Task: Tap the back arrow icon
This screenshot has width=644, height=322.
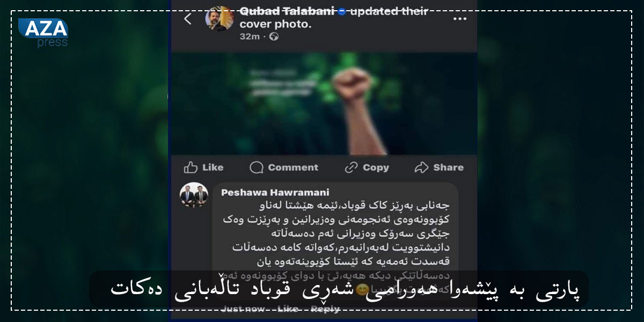Action: pos(187,19)
